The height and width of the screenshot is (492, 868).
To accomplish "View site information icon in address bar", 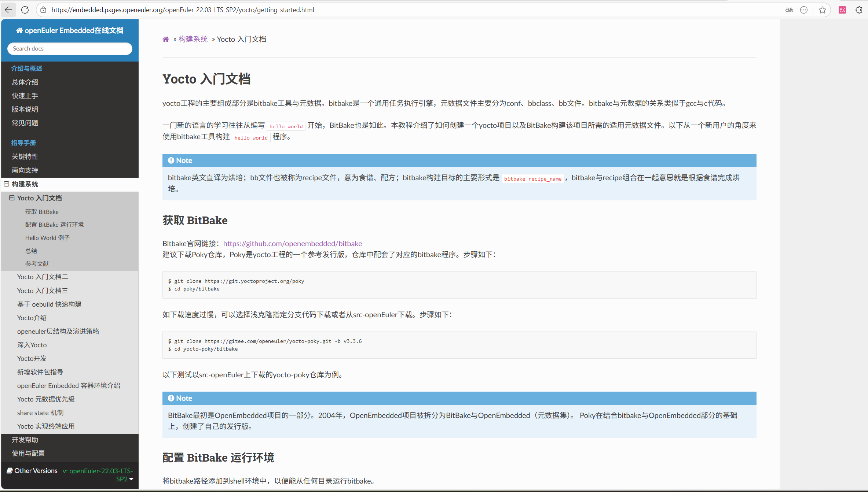I will (x=43, y=10).
